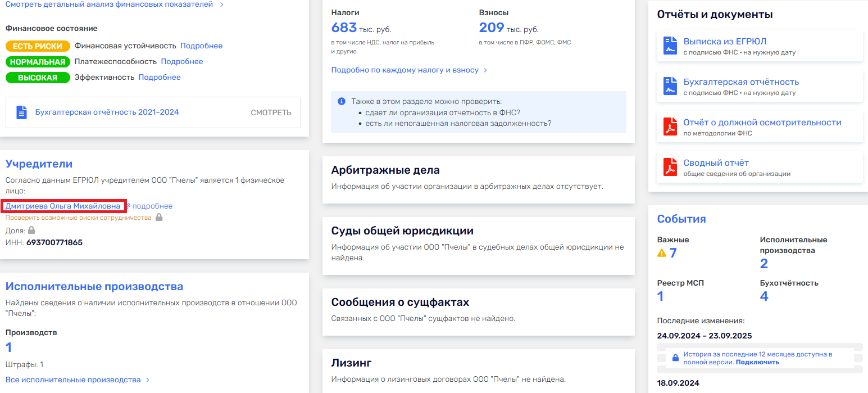Click the Налоги label
868x393 pixels.
coord(346,12)
